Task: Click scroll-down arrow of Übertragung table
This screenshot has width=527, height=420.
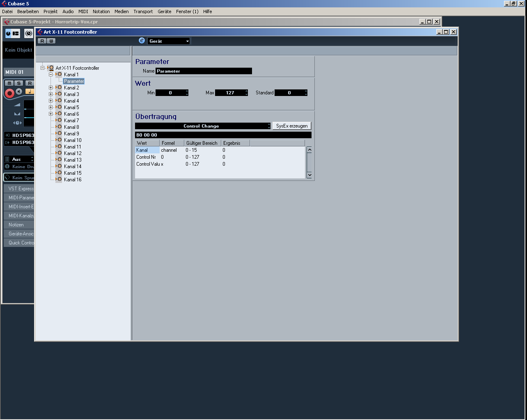Action: 309,175
